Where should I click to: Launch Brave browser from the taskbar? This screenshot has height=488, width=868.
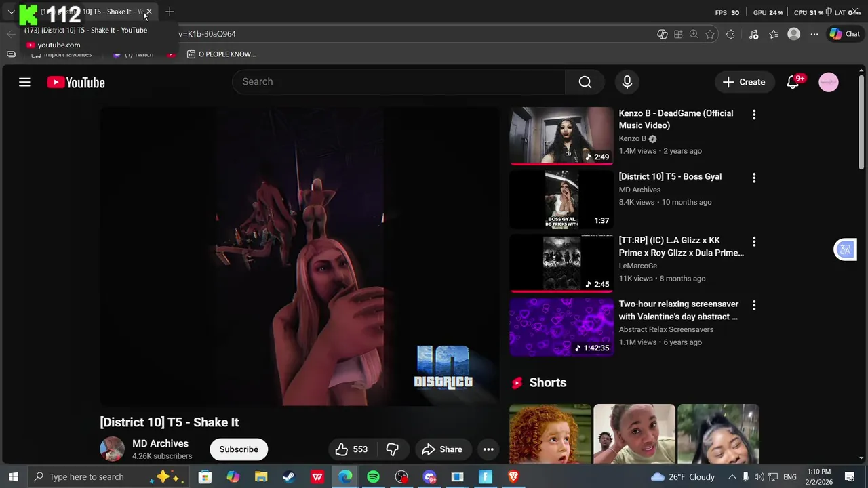coord(513,477)
